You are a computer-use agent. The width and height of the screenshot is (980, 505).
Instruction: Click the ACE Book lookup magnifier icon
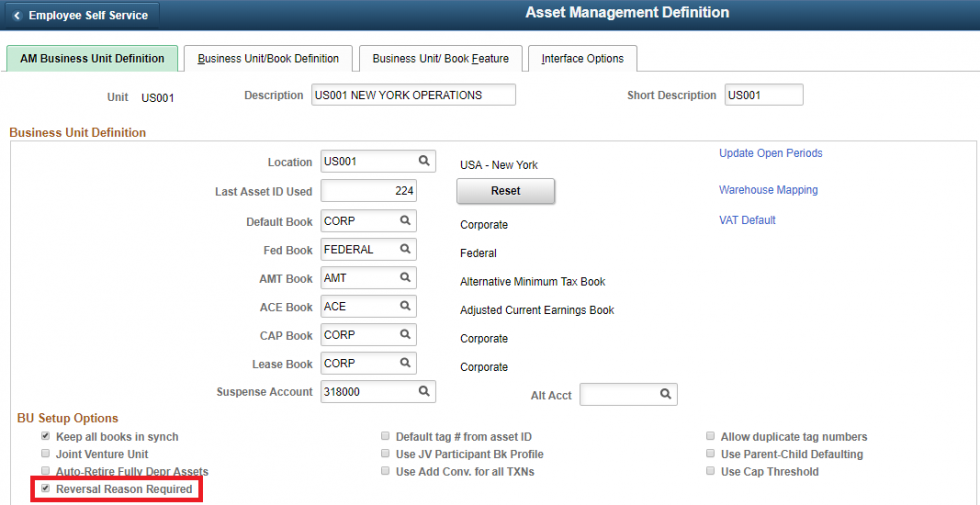pyautogui.click(x=406, y=307)
